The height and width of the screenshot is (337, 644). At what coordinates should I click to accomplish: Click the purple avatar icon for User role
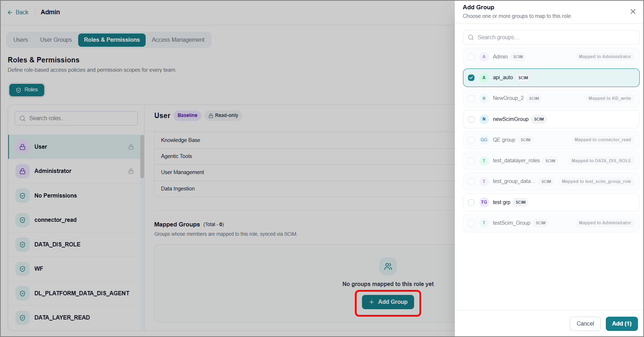pos(22,147)
